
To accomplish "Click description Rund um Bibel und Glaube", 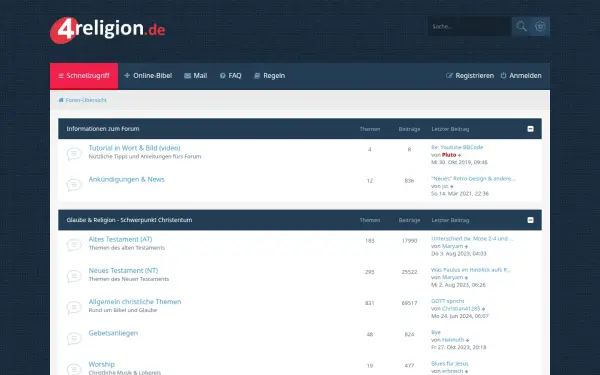I will (x=123, y=310).
